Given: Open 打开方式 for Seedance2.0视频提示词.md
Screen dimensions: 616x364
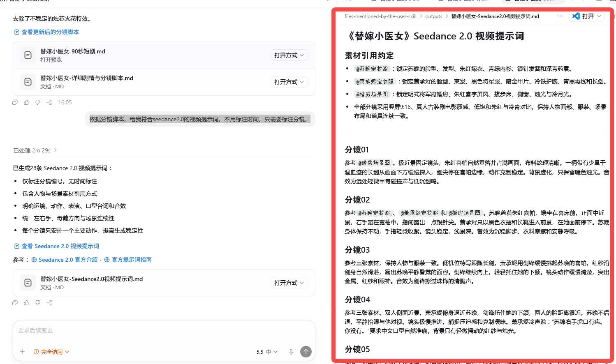Looking at the screenshot, I should tap(289, 283).
